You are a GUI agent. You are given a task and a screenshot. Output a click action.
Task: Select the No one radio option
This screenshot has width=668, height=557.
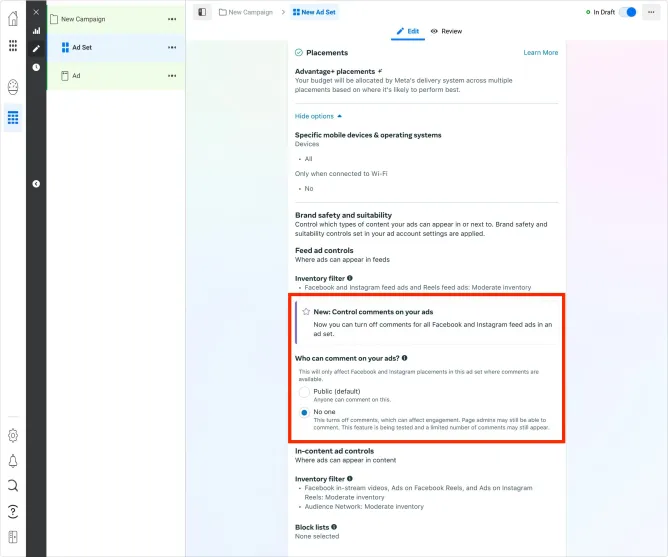304,413
